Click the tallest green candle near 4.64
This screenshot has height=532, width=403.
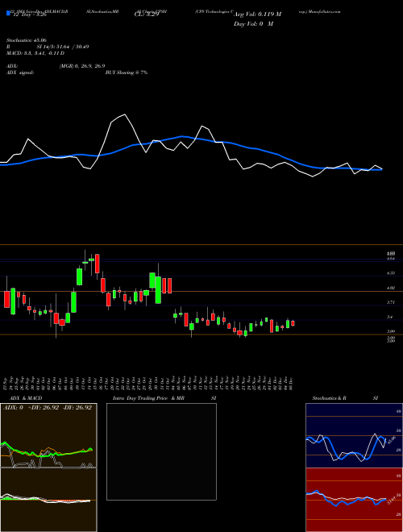tap(79, 276)
